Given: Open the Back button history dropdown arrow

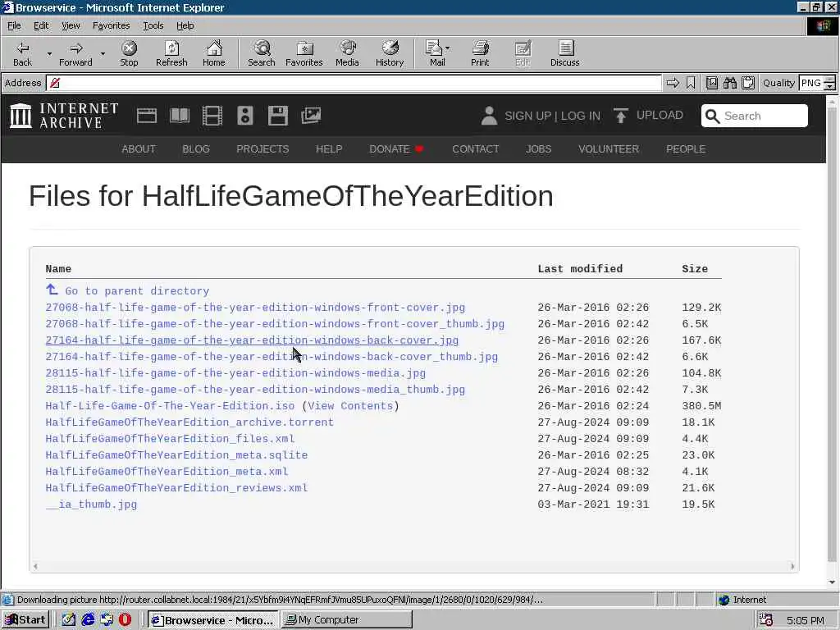Looking at the screenshot, I should [49, 53].
